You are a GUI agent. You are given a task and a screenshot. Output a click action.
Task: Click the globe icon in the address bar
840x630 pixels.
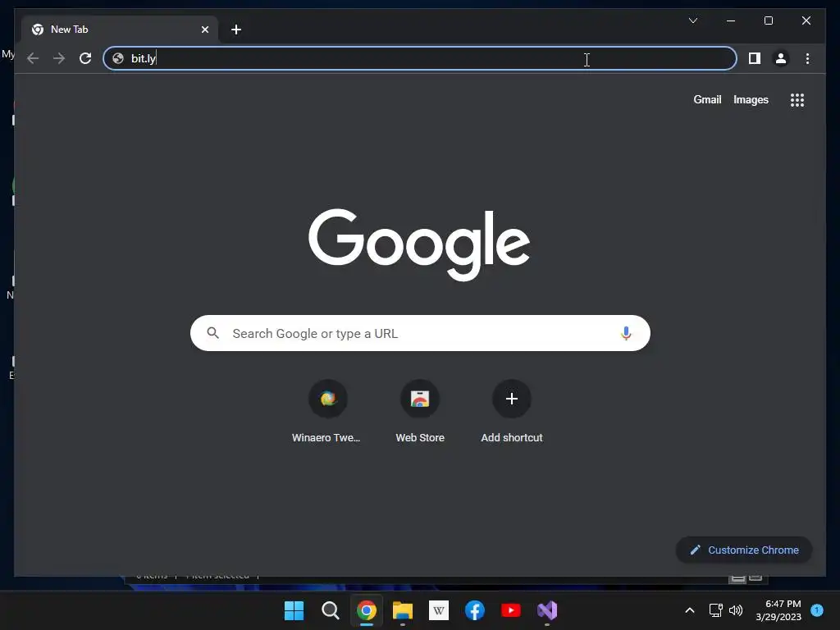(x=118, y=58)
